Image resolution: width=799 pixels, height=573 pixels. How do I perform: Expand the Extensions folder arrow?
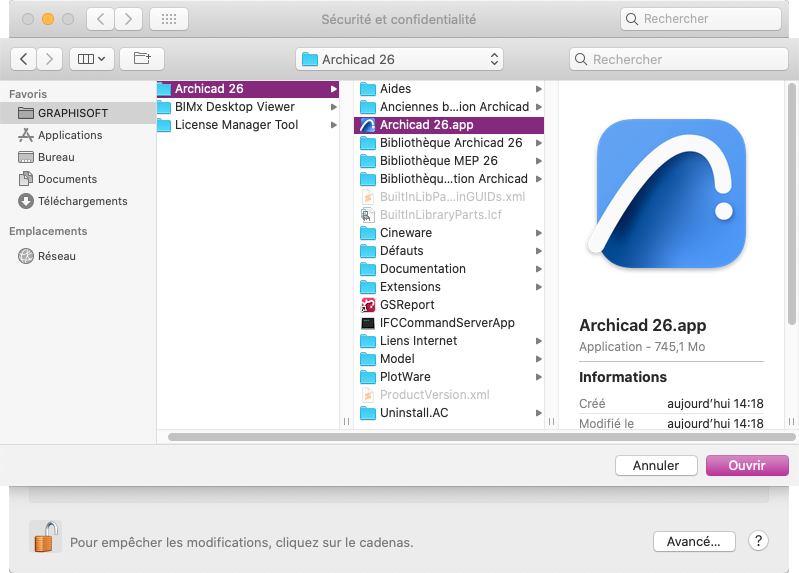pyautogui.click(x=539, y=287)
